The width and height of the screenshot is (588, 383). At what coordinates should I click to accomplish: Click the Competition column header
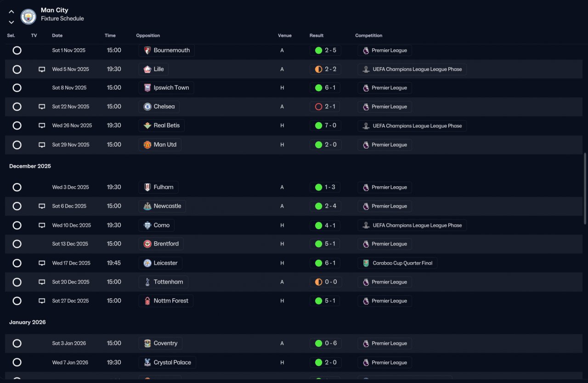(368, 35)
